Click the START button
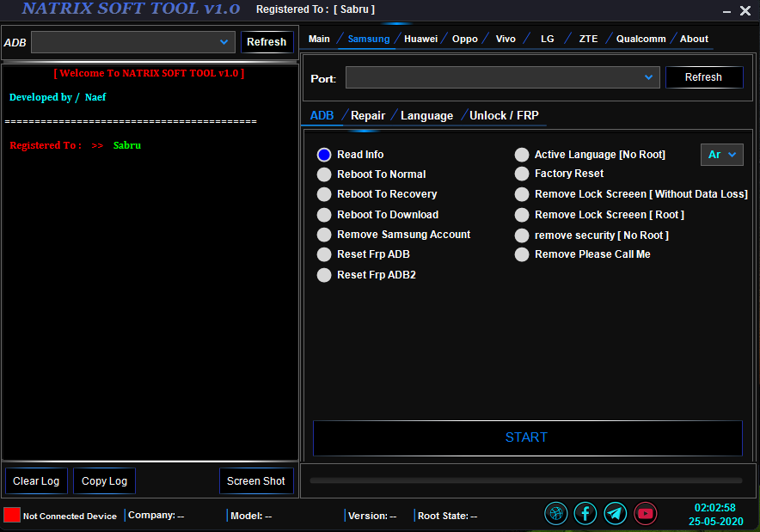Viewport: 760px width, 532px height. click(527, 437)
